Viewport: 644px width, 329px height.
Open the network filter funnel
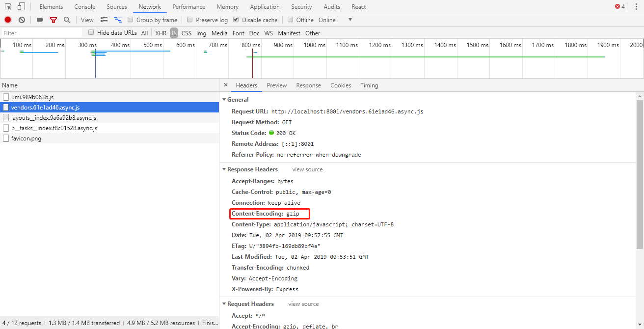(x=54, y=20)
